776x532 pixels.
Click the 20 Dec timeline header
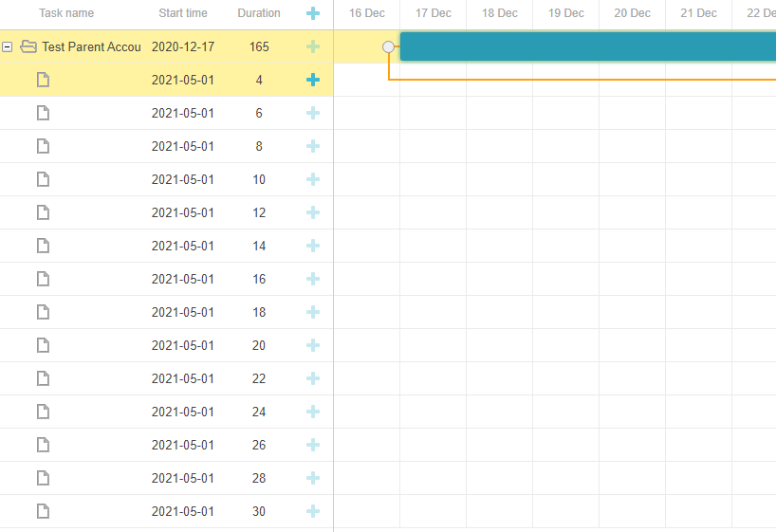[632, 13]
